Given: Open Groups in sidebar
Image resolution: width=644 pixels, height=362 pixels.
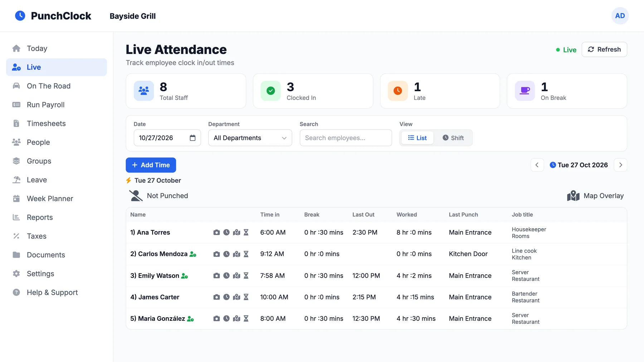Looking at the screenshot, I should pyautogui.click(x=57, y=161).
